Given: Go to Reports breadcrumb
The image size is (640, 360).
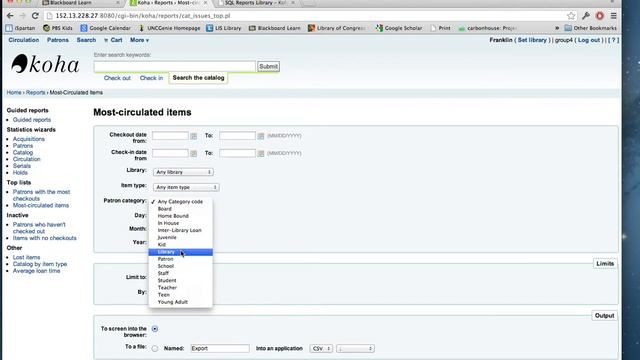Looking at the screenshot, I should coord(36,93).
